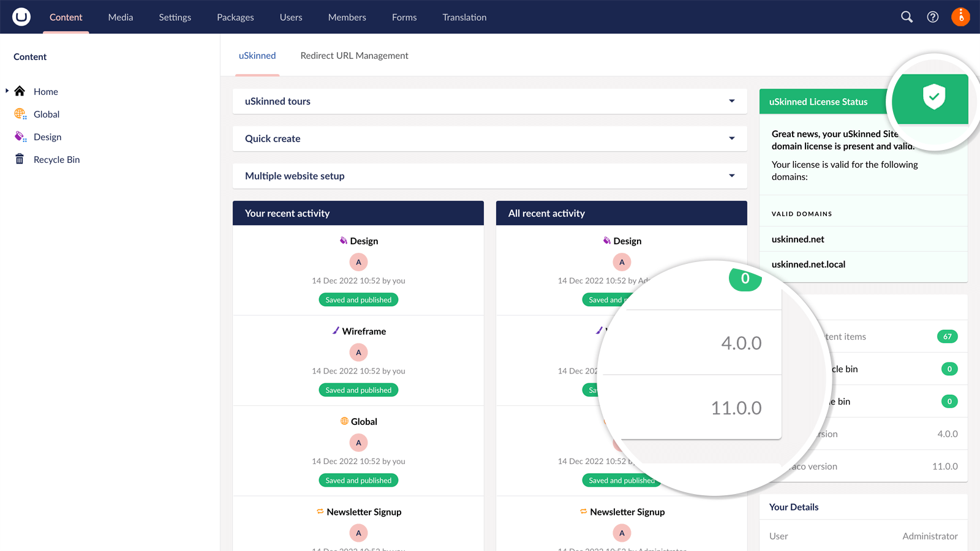Click the Saved and published badge under Design
This screenshot has width=980, height=551.
click(358, 299)
